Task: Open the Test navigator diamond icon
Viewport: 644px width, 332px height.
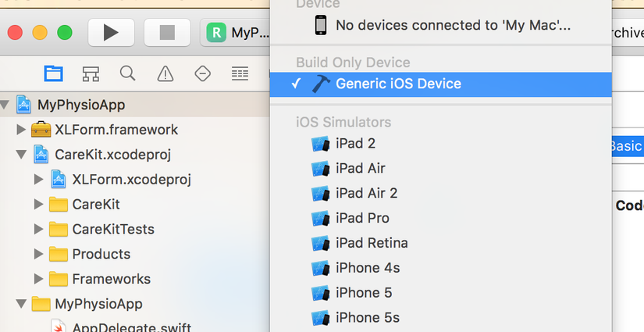Action: [x=202, y=74]
